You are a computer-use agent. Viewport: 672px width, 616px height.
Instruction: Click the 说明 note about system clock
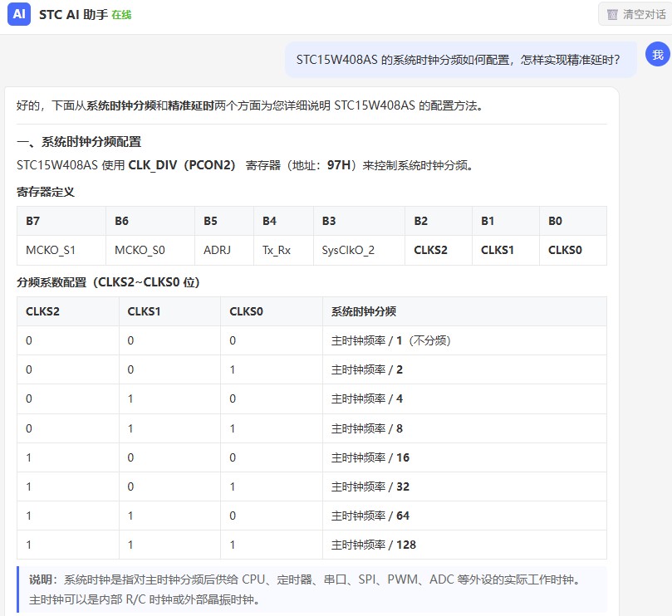[x=312, y=589]
